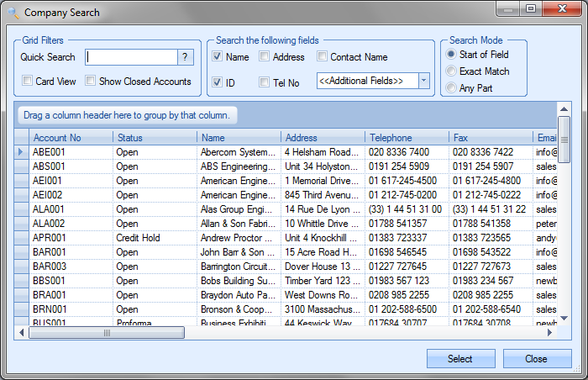The image size is (588, 380).
Task: Tick the Show Closed Accounts checkbox
Action: tap(91, 82)
